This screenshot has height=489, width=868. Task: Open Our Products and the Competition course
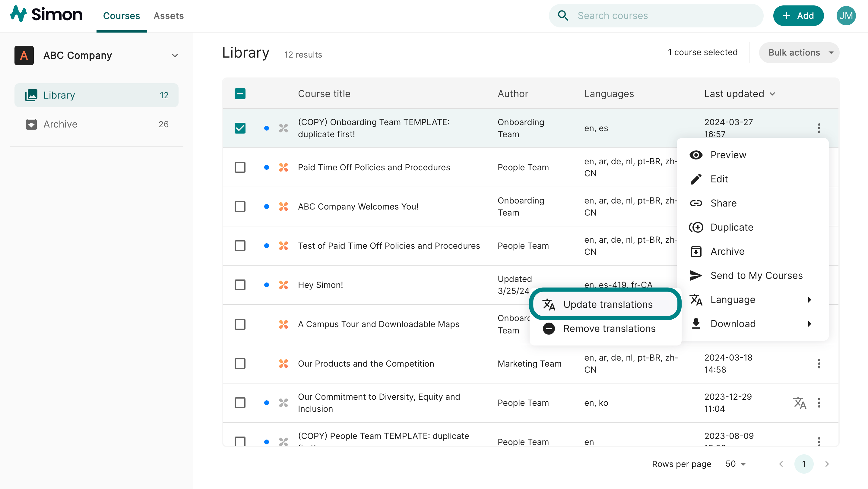[366, 363]
